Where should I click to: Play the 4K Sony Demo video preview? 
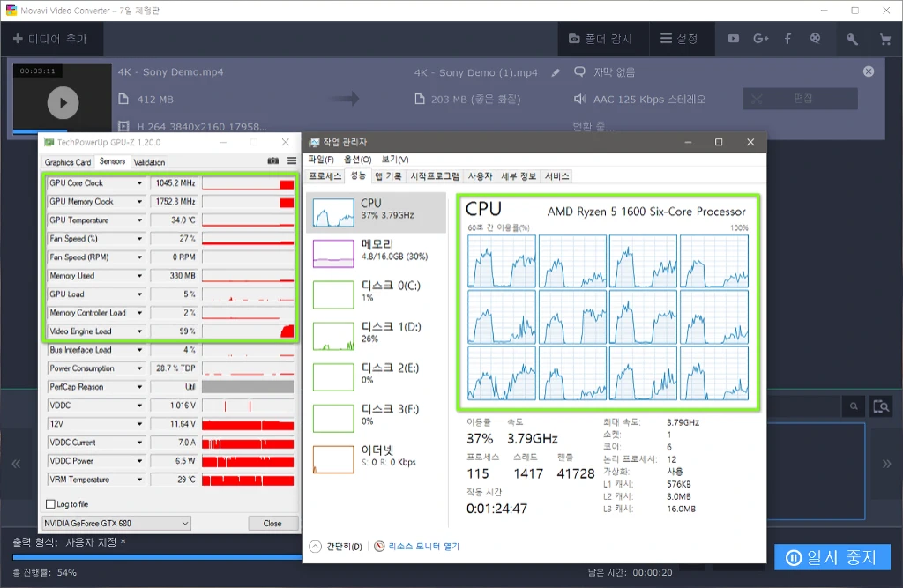[x=63, y=103]
